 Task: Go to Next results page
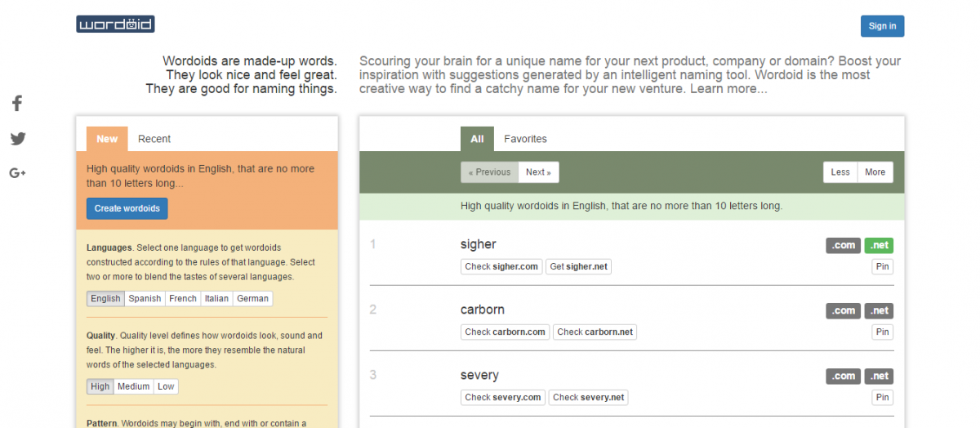(x=538, y=172)
